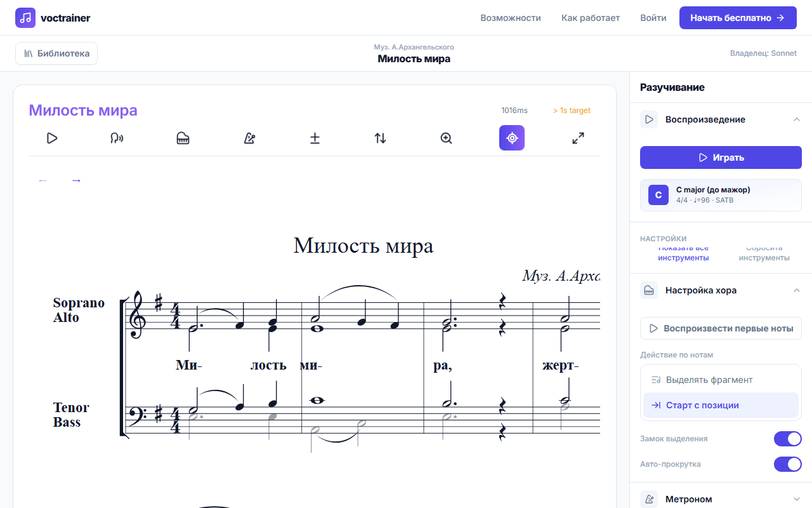Click the voice listening icon in score toolbar

click(117, 138)
